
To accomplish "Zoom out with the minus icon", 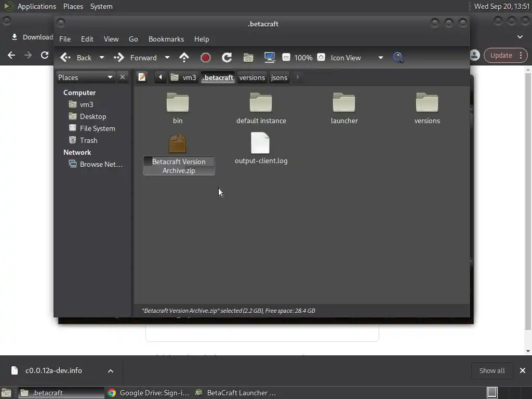I will coord(286,57).
